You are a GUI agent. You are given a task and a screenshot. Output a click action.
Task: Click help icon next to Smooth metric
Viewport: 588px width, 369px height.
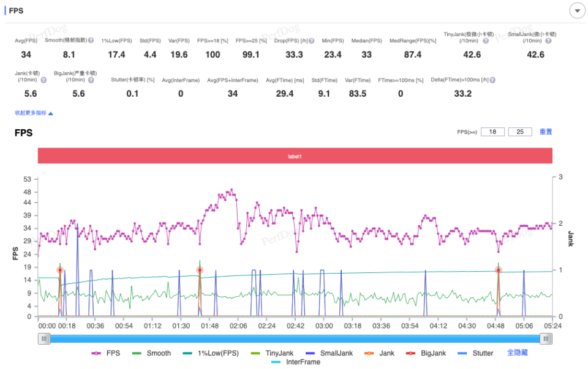pyautogui.click(x=91, y=40)
